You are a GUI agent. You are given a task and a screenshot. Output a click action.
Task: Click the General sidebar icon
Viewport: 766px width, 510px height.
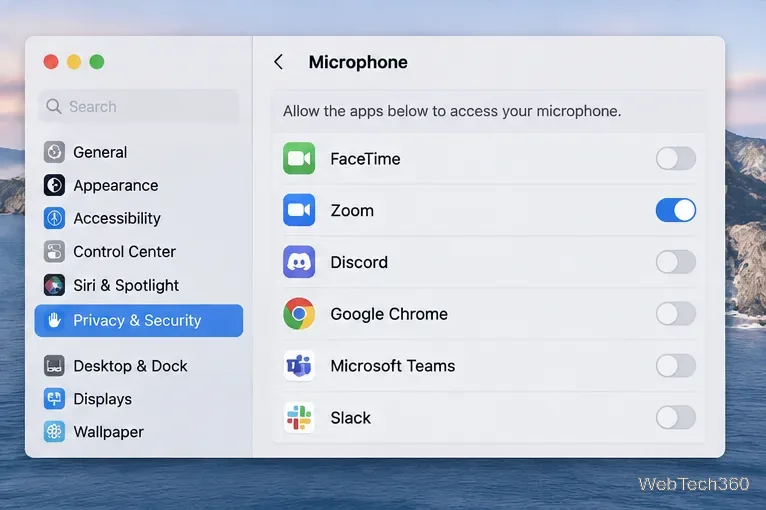[x=54, y=152]
